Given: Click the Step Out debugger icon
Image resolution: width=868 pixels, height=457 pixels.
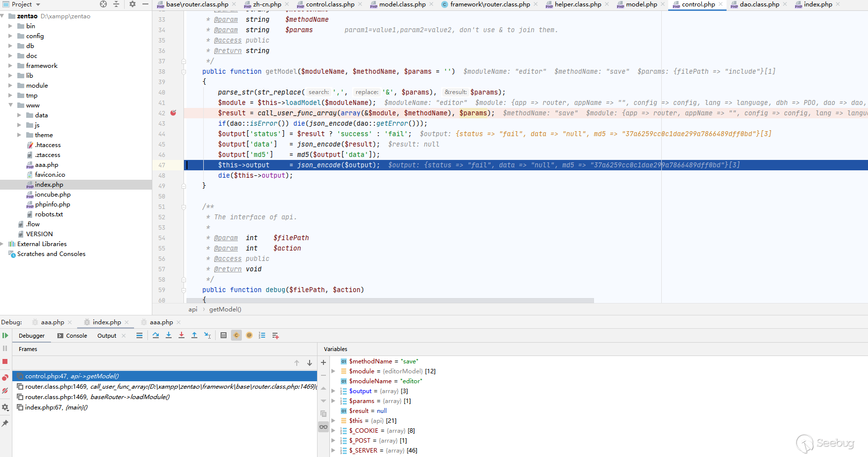Looking at the screenshot, I should 194,336.
